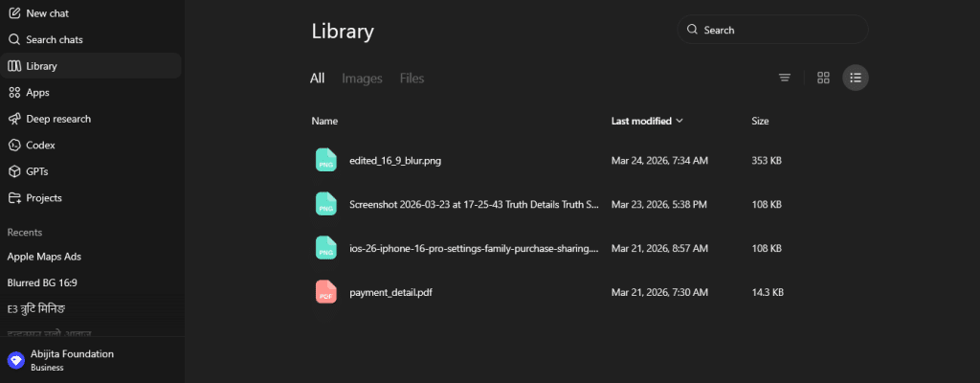The width and height of the screenshot is (980, 383).
Task: Open GPTs cube icon in sidebar
Action: pyautogui.click(x=14, y=171)
